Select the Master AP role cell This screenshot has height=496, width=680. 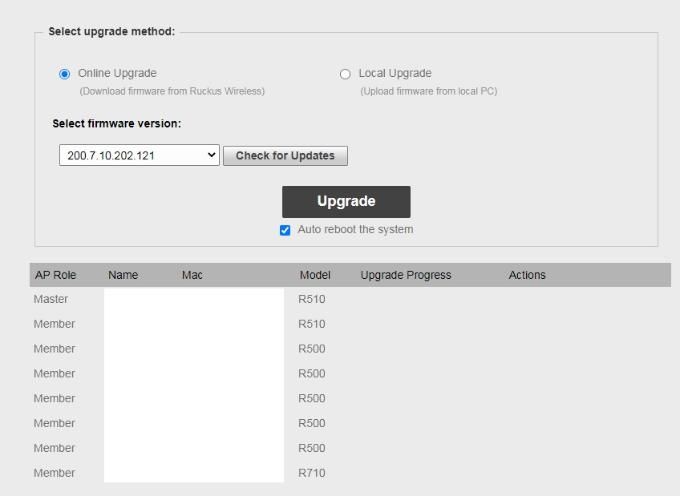click(x=51, y=299)
